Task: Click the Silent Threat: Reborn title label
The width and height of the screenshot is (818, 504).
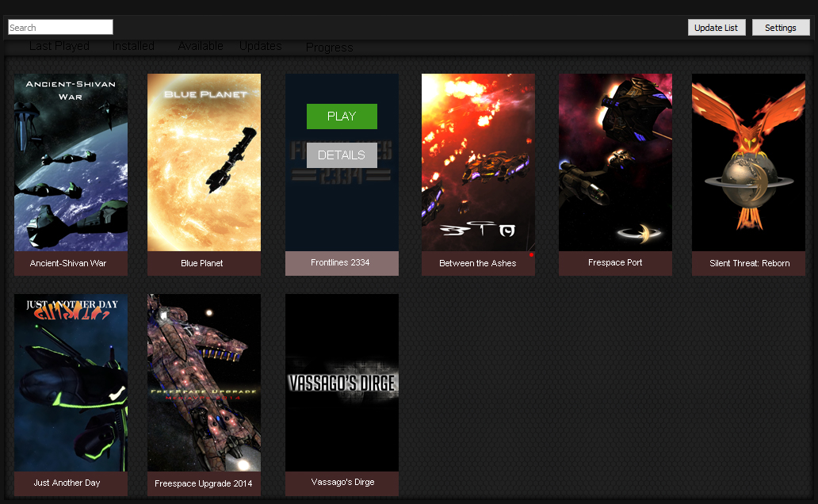Action: pos(748,263)
